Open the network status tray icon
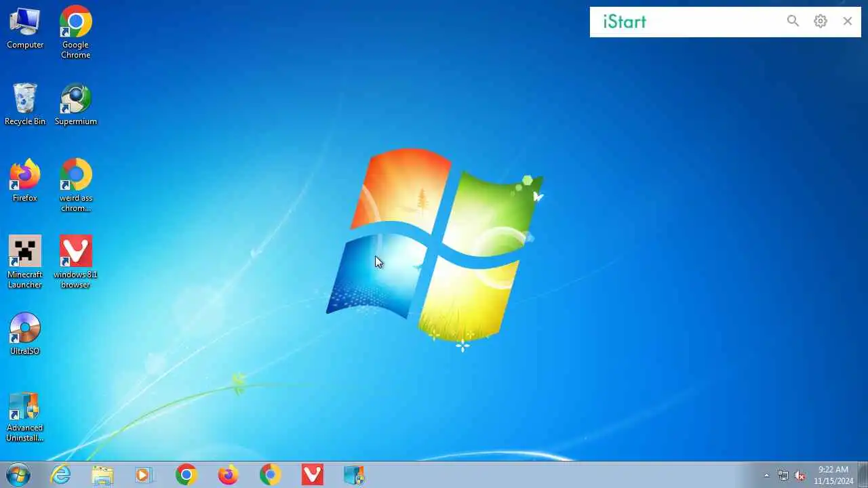 point(783,475)
